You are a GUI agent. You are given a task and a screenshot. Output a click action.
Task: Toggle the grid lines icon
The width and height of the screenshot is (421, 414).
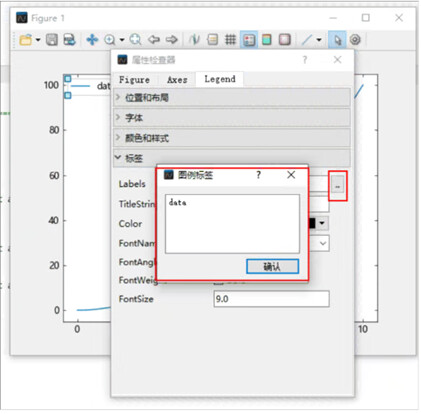pyautogui.click(x=230, y=40)
